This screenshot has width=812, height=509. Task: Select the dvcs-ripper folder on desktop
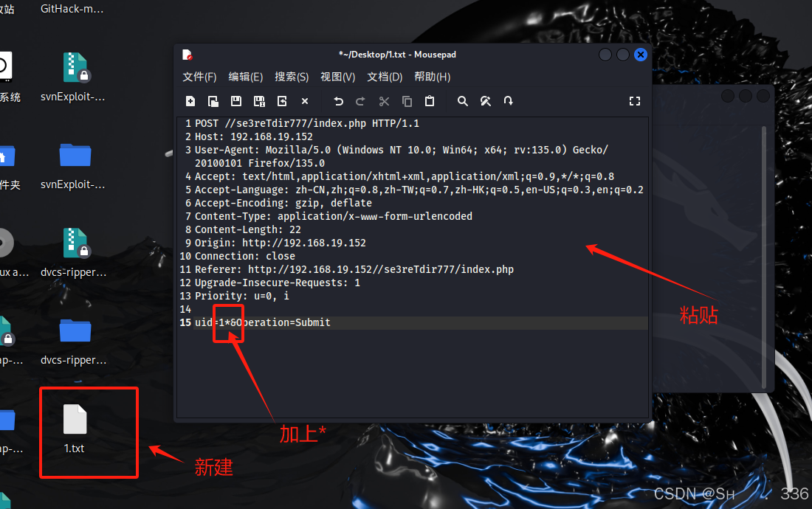pyautogui.click(x=75, y=331)
